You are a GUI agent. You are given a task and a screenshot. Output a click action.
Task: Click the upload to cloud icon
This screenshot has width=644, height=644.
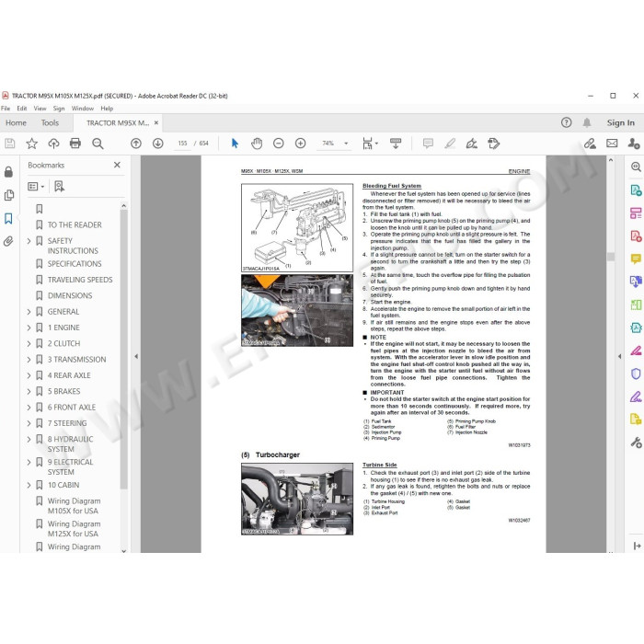click(53, 144)
